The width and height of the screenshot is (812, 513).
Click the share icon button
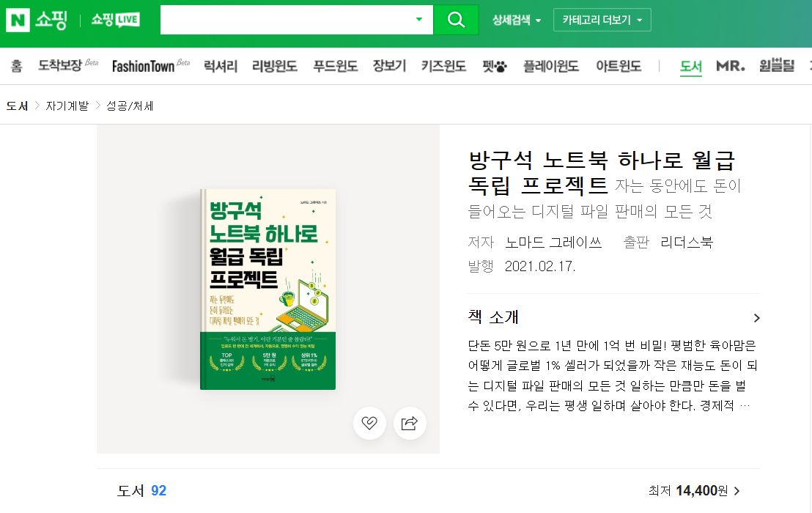(410, 423)
